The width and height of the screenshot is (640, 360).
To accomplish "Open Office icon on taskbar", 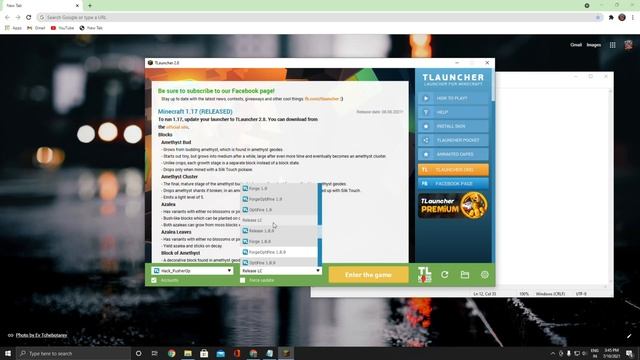I will coord(237,353).
